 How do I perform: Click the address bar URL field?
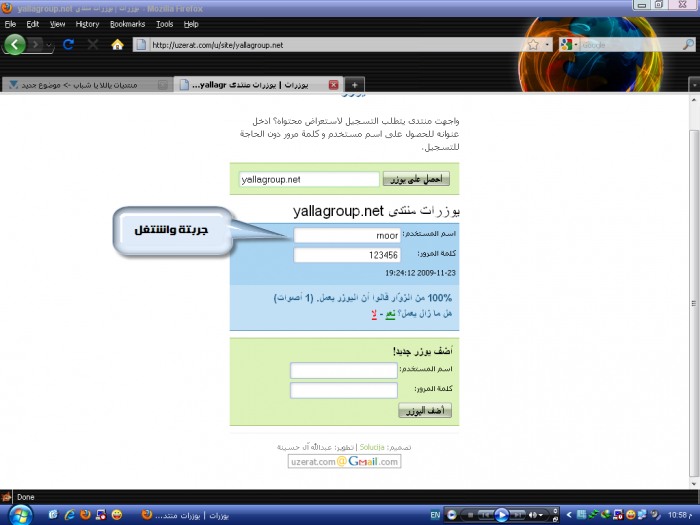click(x=330, y=45)
